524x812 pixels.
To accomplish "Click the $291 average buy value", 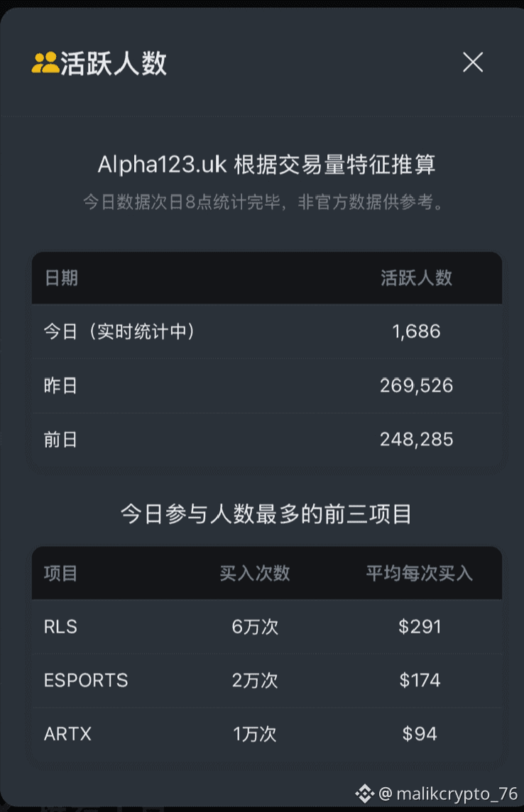I will (420, 627).
